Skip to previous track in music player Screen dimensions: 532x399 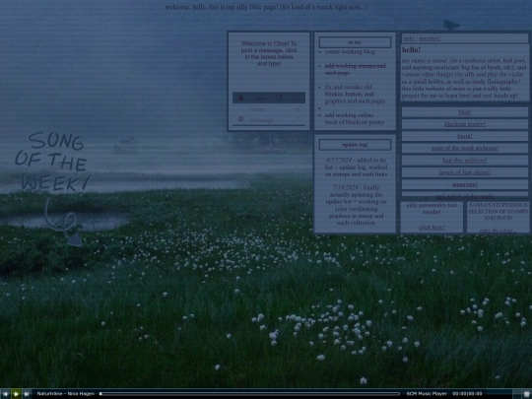5,394
